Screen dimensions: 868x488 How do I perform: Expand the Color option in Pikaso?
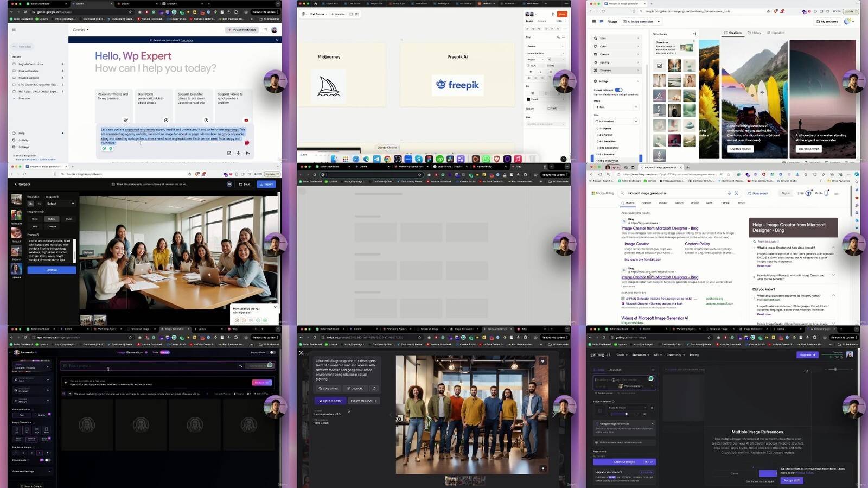coord(616,46)
